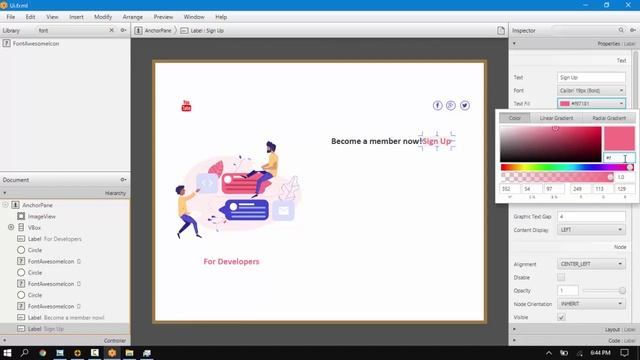Open the Alignment dropdown
This screenshot has width=640, height=360.
click(591, 264)
